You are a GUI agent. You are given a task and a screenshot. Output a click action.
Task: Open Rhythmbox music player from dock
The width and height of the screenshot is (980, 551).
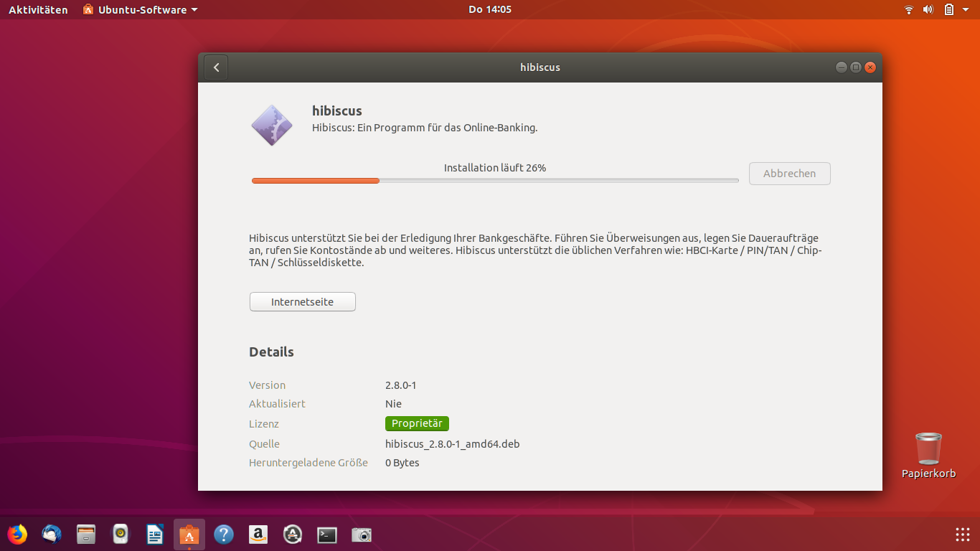tap(121, 534)
